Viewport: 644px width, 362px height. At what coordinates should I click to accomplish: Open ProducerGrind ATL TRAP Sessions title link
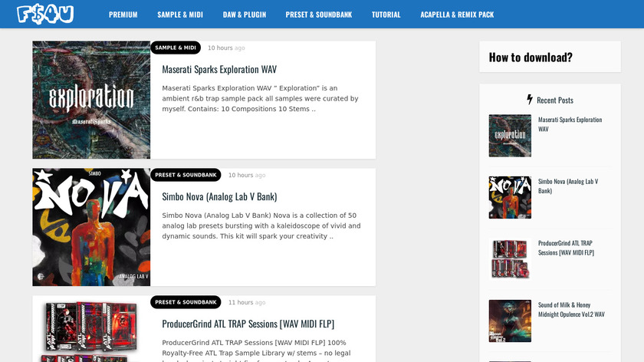[x=248, y=324]
